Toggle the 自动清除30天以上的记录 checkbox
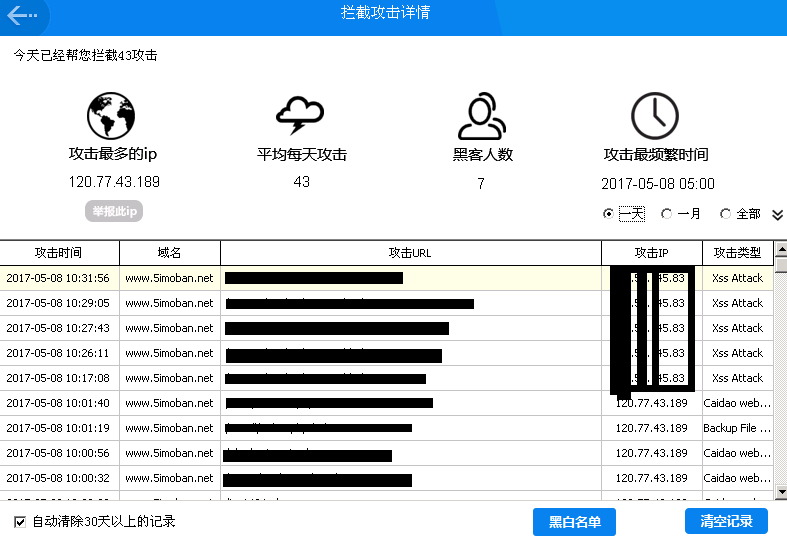 tap(20, 522)
